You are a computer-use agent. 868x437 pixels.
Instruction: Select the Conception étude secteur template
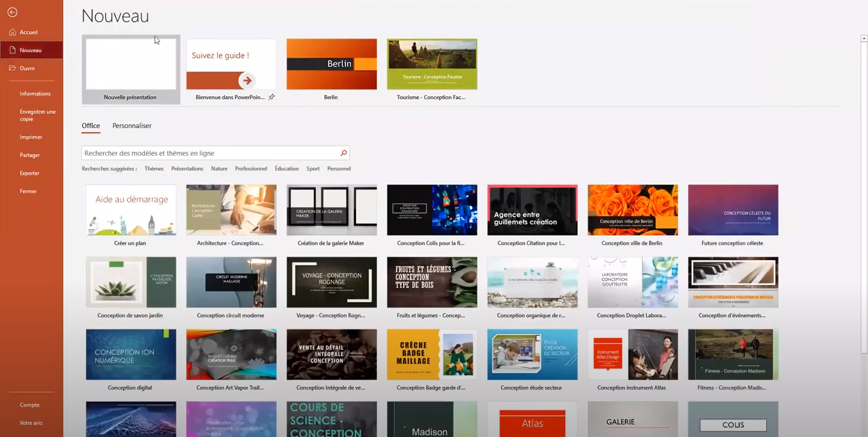(x=532, y=360)
